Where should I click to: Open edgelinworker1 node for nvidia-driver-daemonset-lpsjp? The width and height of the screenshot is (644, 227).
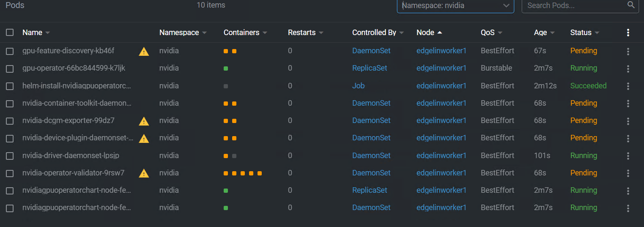(x=441, y=156)
